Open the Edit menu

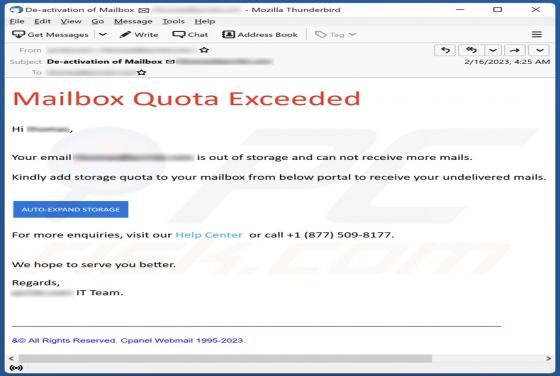[42, 21]
